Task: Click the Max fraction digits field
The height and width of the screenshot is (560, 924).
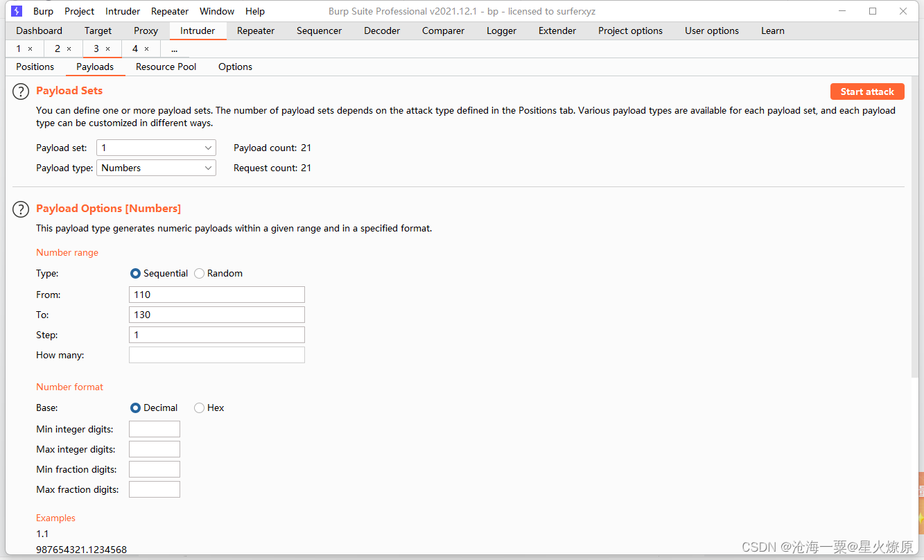Action: point(155,489)
